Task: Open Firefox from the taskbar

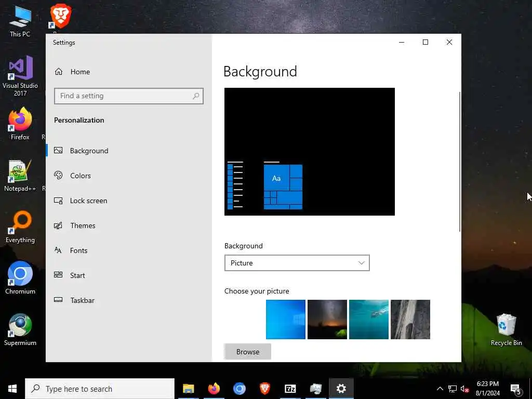Action: pos(214,389)
